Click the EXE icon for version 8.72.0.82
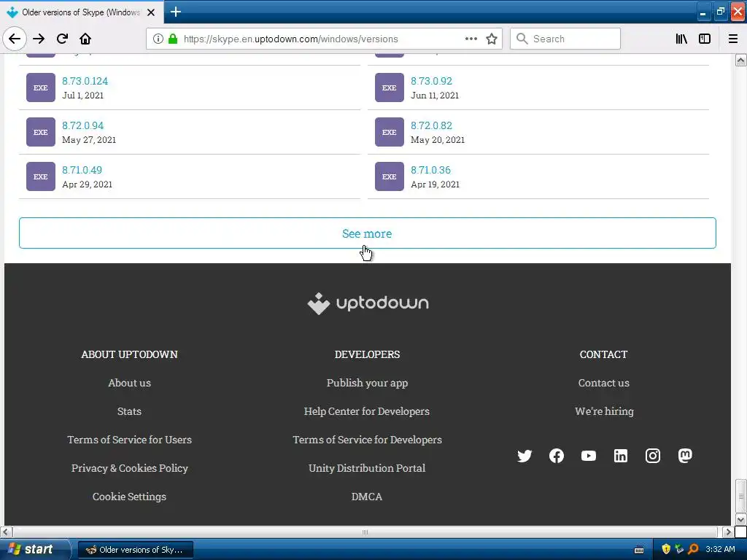 coord(390,132)
